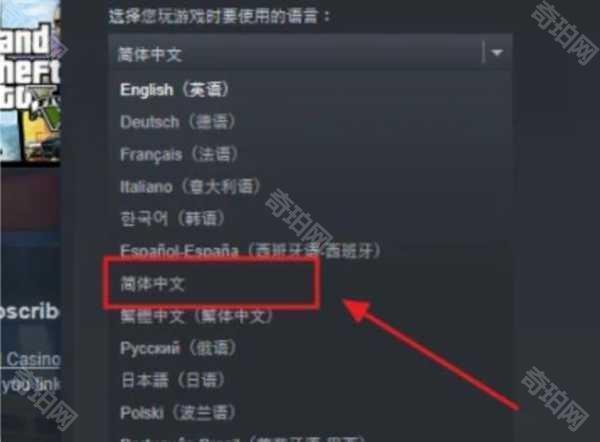
Task: Select English (英语) from the list
Action: pyautogui.click(x=174, y=90)
